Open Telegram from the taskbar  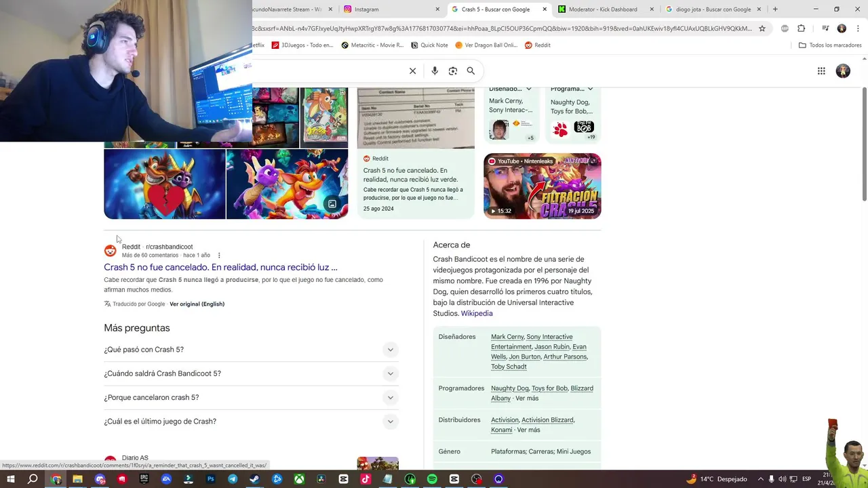pos(233,479)
